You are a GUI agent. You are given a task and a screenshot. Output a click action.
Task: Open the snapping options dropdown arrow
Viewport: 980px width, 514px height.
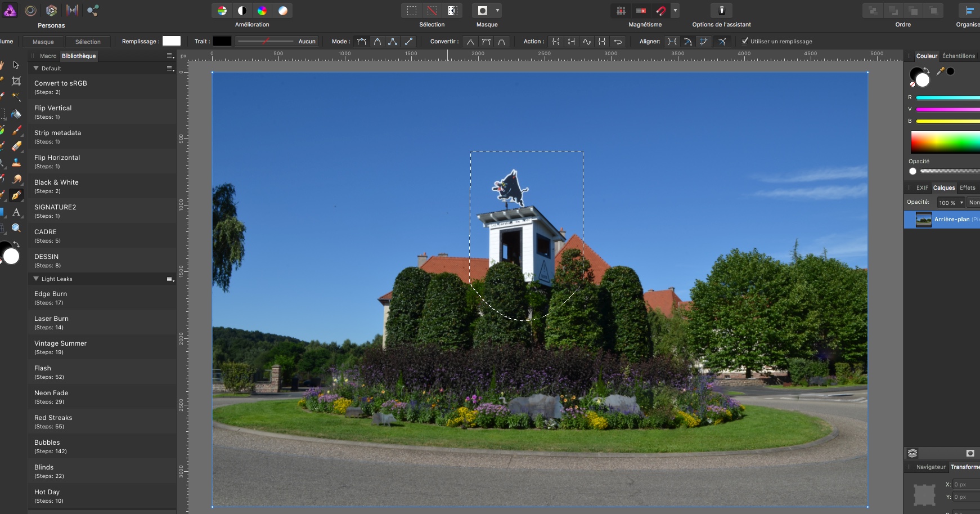tap(675, 11)
